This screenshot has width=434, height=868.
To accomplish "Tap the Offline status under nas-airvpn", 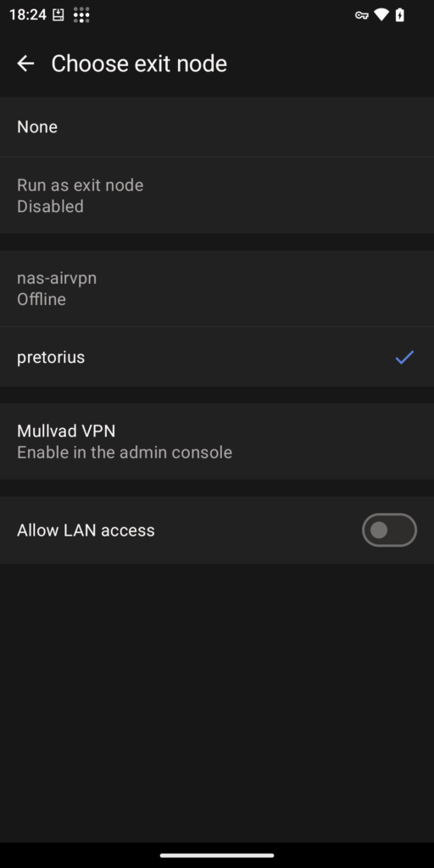I will [42, 299].
